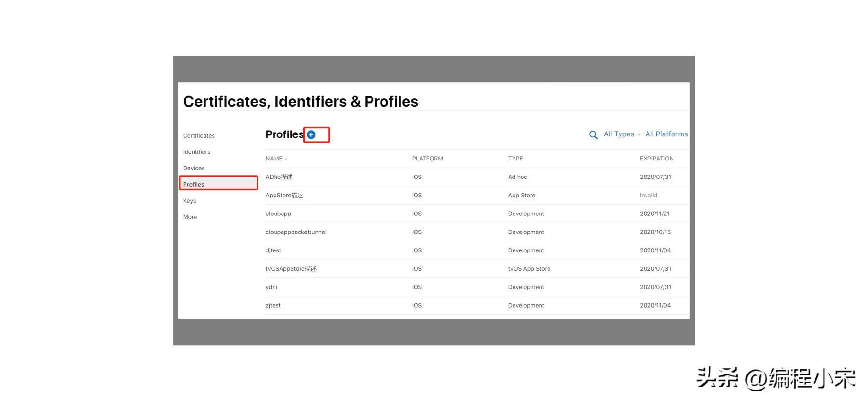The image size is (868, 401).
Task: Click More in the sidebar
Action: pyautogui.click(x=190, y=217)
